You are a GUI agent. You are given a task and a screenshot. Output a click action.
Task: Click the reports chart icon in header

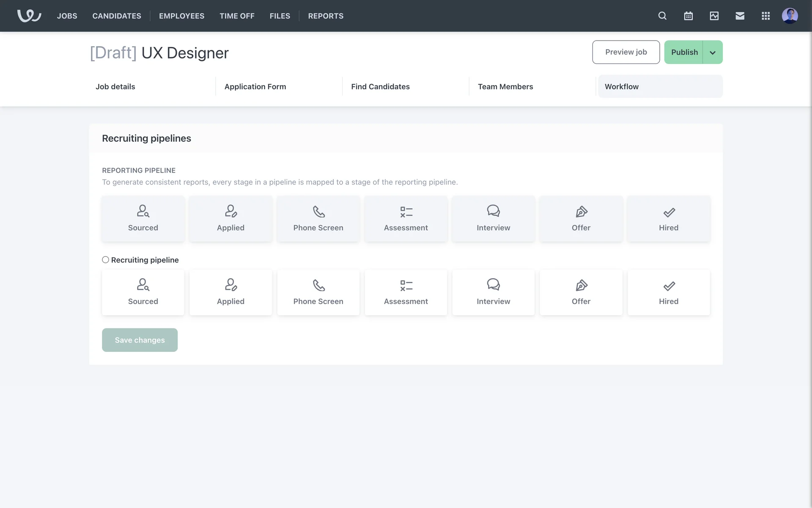(714, 16)
